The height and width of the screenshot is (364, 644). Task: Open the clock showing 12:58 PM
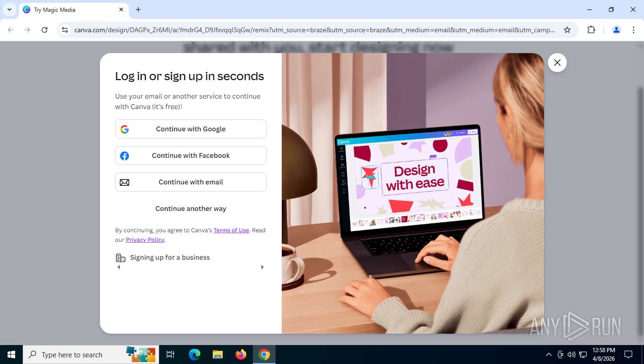[x=603, y=355]
